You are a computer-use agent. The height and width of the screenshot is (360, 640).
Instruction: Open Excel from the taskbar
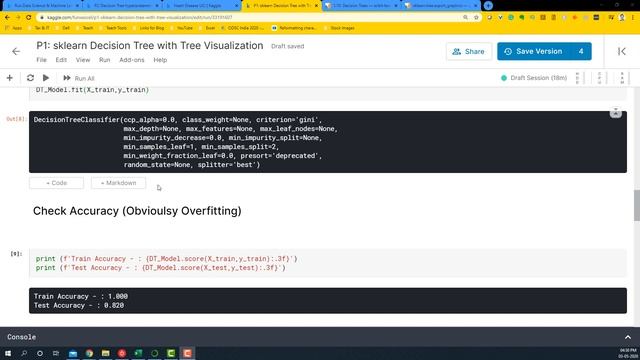tap(138, 353)
